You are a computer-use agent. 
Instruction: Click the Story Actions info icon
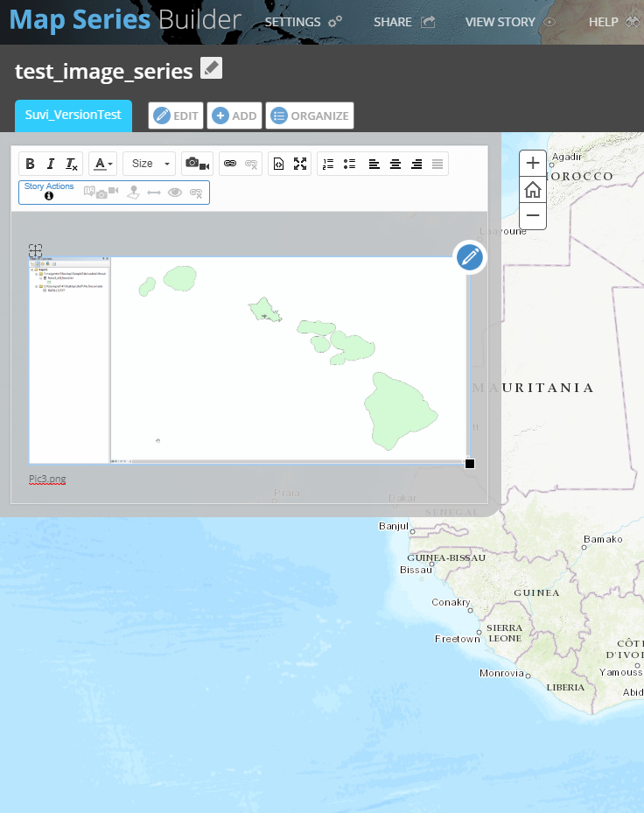coord(49,196)
